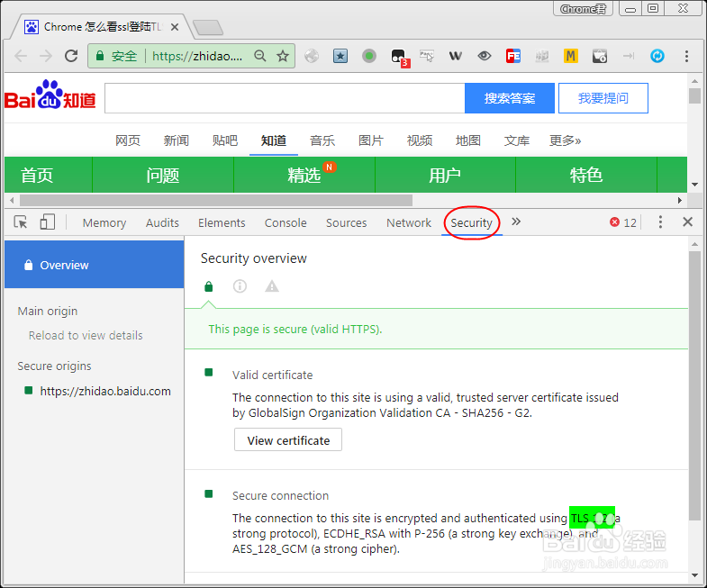Click the page horizontal scrollbar thumb
This screenshot has height=588, width=707.
[x=216, y=200]
